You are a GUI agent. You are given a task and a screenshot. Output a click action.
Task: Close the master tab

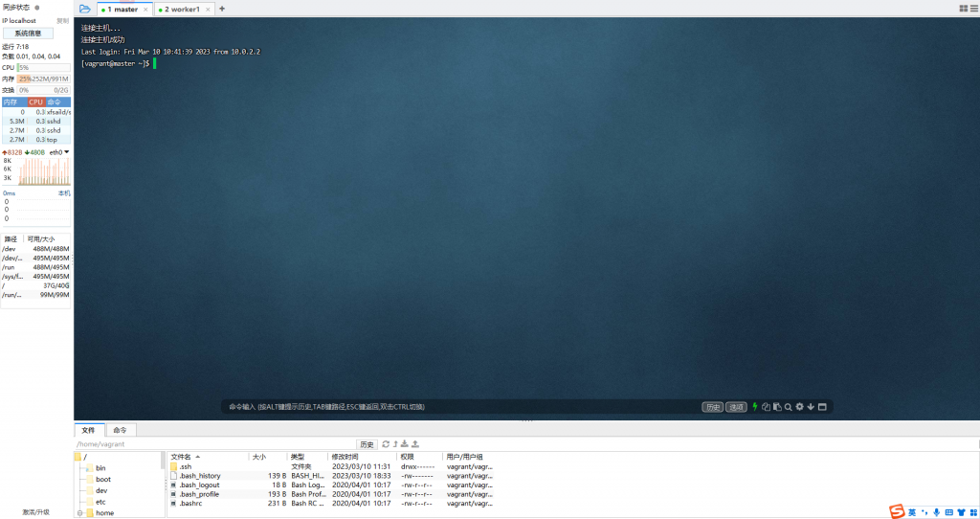(145, 10)
